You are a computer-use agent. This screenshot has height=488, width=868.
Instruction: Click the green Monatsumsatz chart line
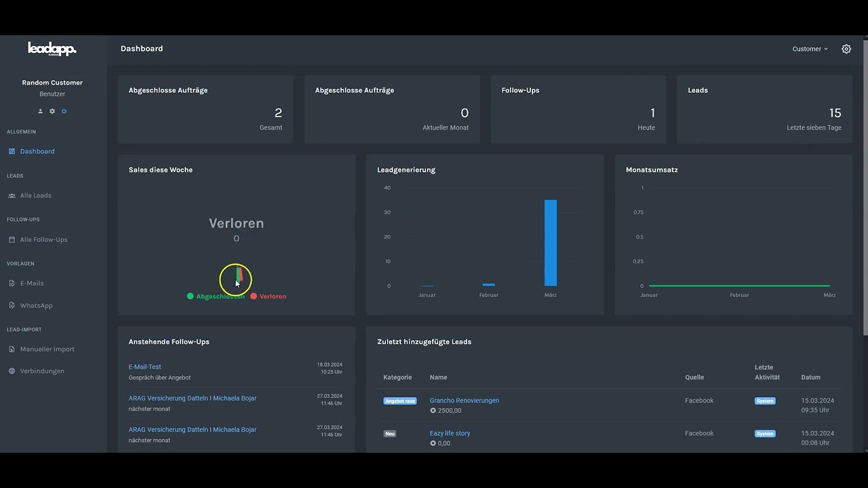pos(739,285)
